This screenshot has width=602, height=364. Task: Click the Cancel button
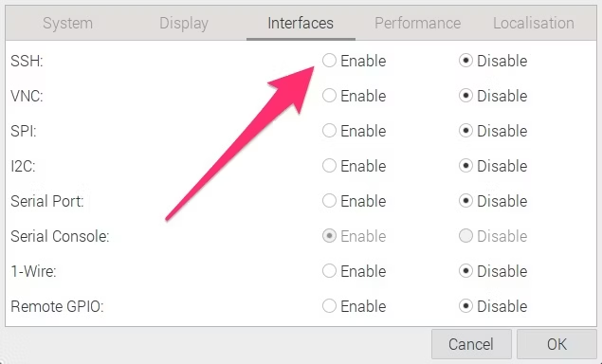(471, 344)
